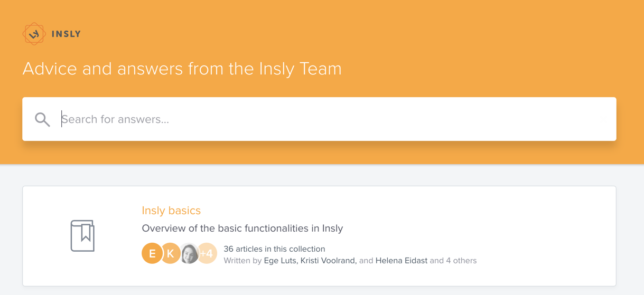Click the Insly diamond logo icon

pos(34,34)
